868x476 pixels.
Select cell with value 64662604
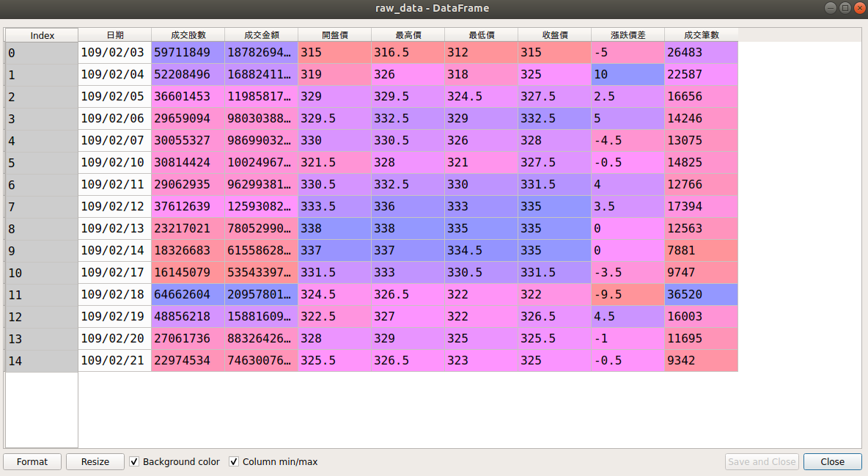(188, 295)
